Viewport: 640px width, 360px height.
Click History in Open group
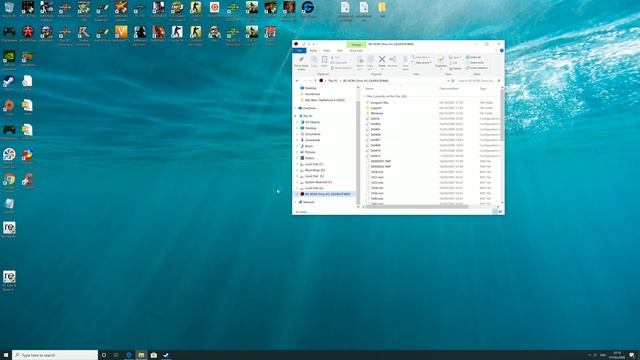click(456, 68)
